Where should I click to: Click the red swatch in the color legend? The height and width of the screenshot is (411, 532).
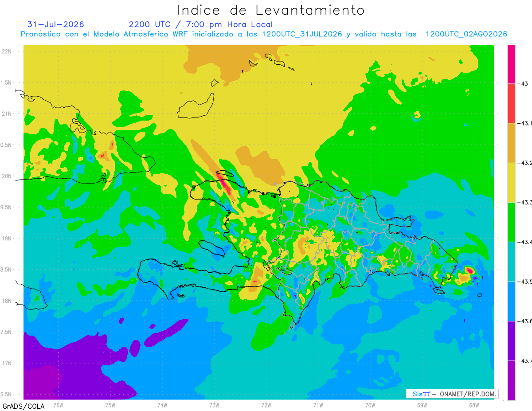(x=511, y=103)
